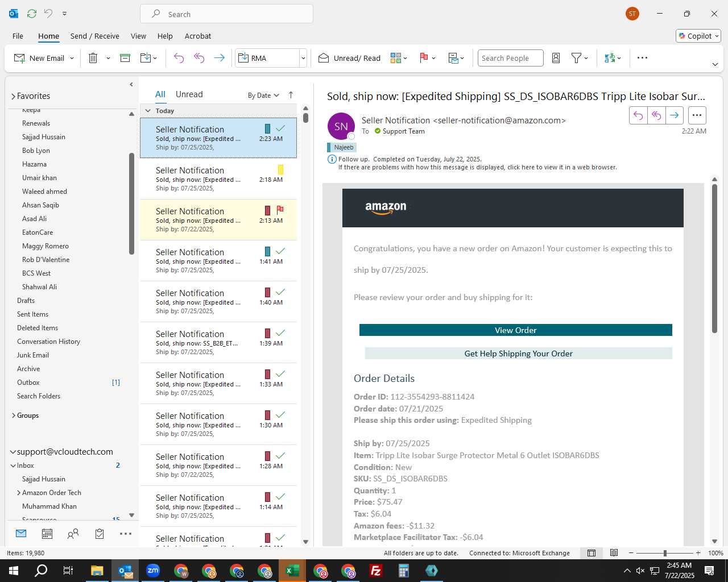
Task: Collapse the Today group header
Action: click(148, 111)
